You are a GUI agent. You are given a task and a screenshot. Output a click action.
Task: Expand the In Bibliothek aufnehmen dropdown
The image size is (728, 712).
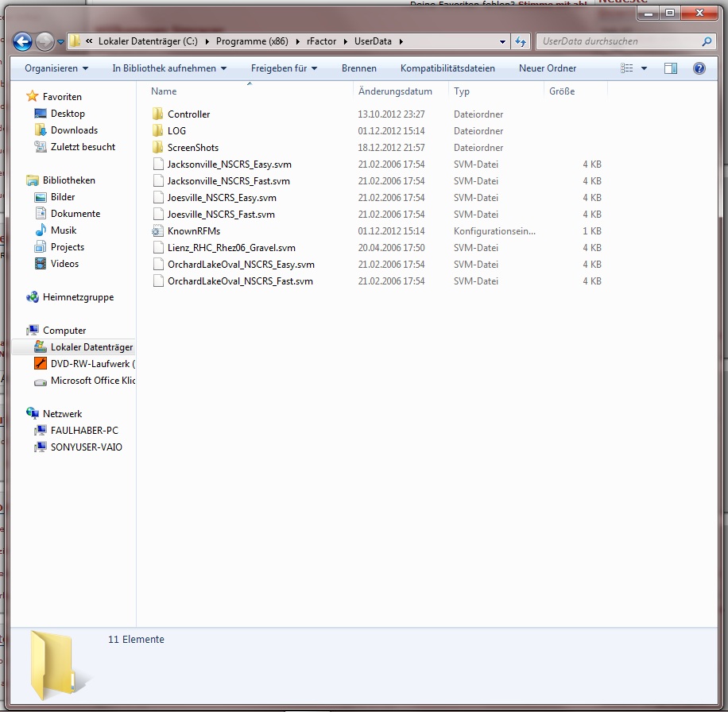click(x=169, y=68)
